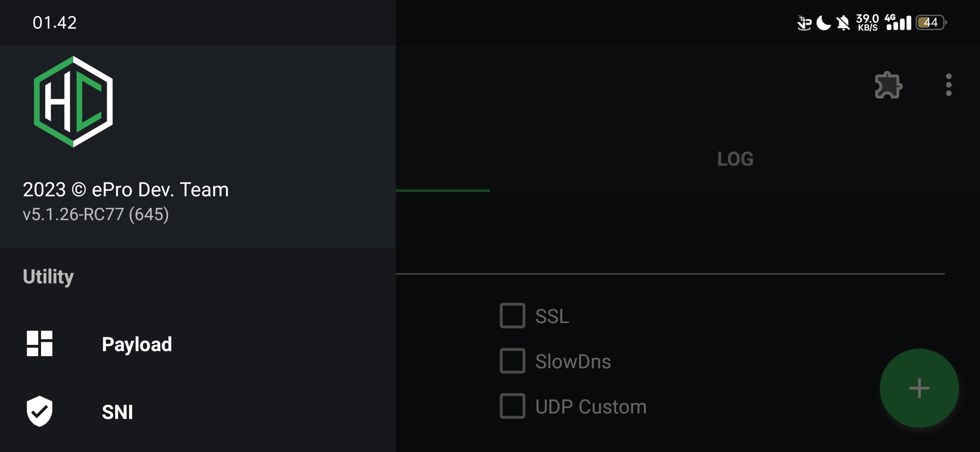The image size is (980, 452).
Task: Switch to the LOG tab
Action: pyautogui.click(x=735, y=159)
